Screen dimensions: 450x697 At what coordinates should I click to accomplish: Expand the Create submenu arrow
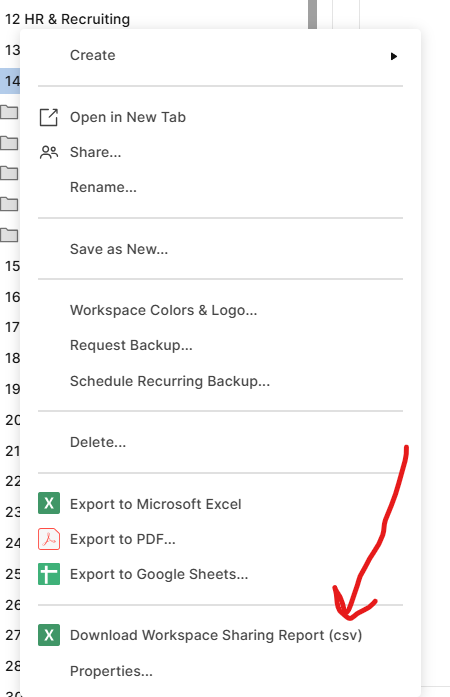[x=394, y=56]
